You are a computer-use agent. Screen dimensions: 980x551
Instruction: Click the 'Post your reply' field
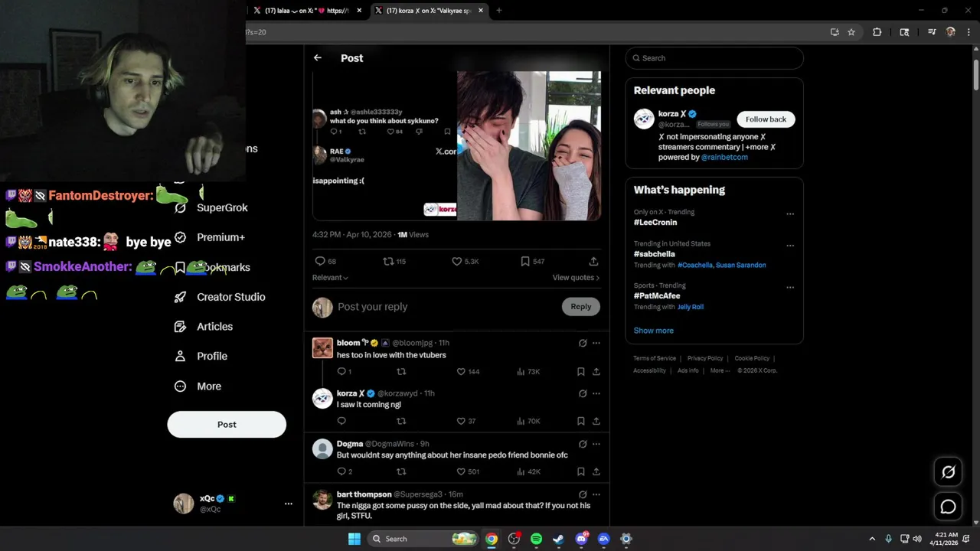(x=447, y=307)
